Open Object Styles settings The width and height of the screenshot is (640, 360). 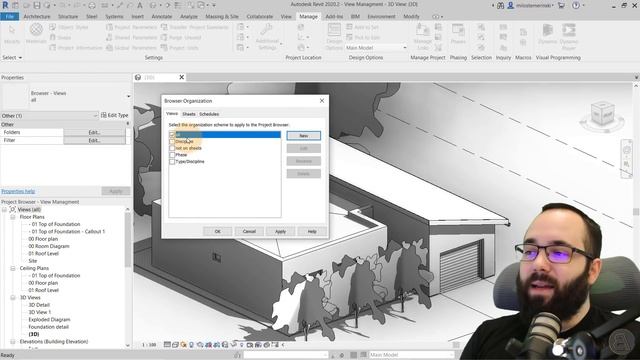tap(69, 27)
